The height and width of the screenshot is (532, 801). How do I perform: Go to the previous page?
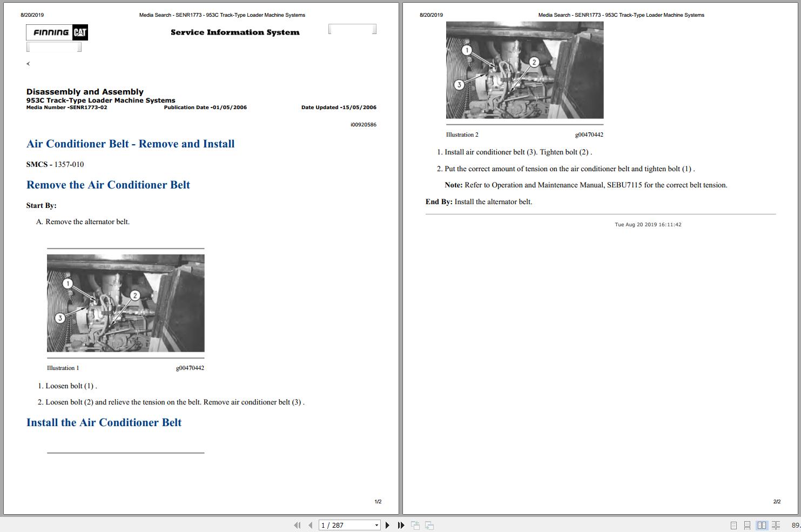(310, 525)
